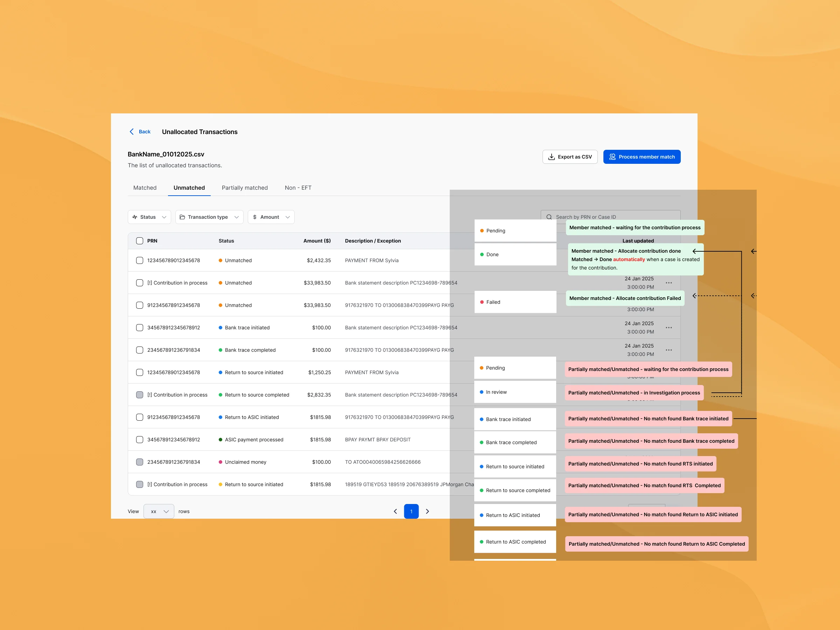This screenshot has height=630, width=840.
Task: Click the pink dot beside Unclaimed money
Action: point(220,462)
